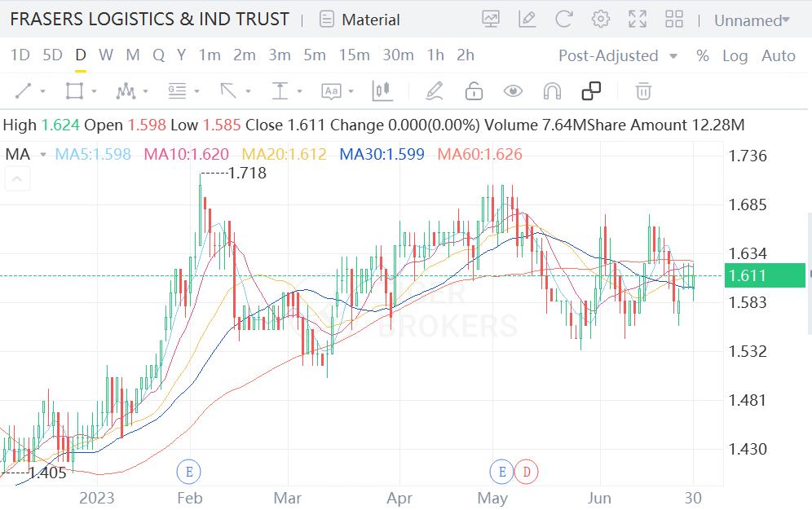Switch to 5D timeframe
The width and height of the screenshot is (812, 510).
(52, 55)
